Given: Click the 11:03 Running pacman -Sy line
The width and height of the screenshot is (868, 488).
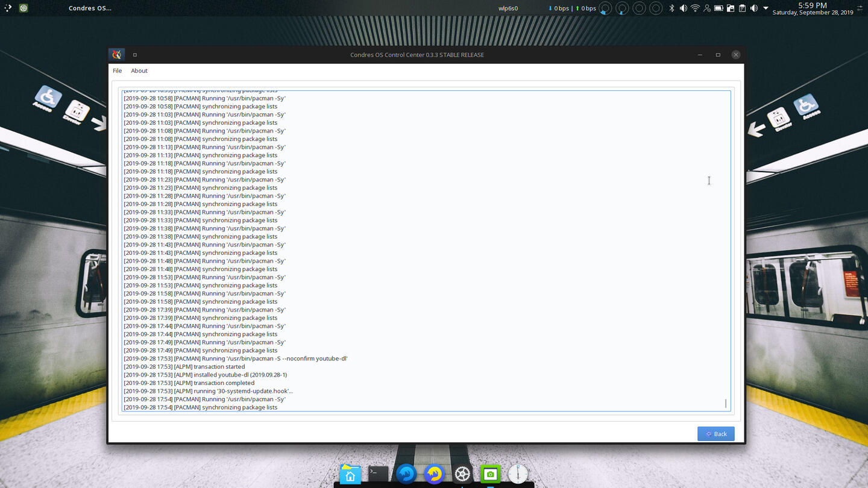Looking at the screenshot, I should (x=204, y=114).
